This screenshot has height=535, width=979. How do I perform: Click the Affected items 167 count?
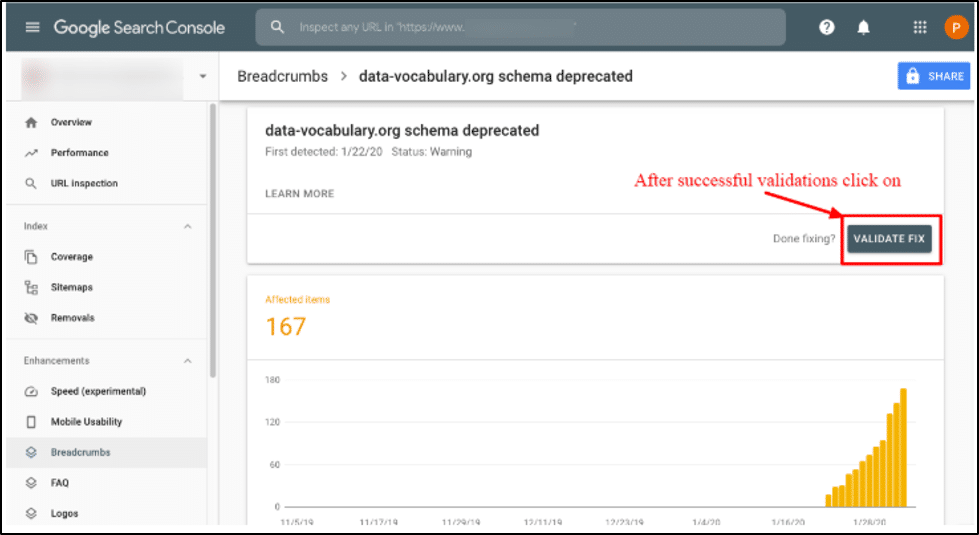click(286, 326)
